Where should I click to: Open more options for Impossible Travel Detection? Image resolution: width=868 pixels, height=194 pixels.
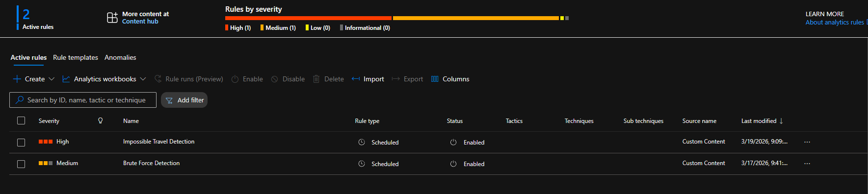(807, 142)
